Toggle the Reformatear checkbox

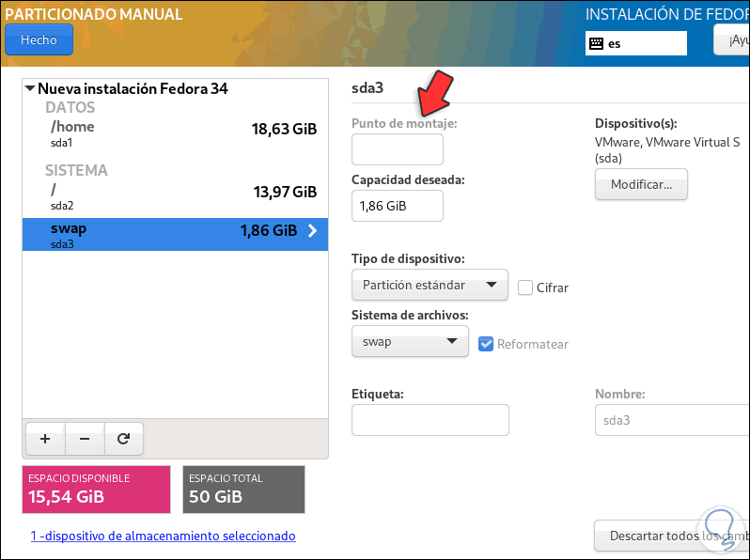(486, 344)
